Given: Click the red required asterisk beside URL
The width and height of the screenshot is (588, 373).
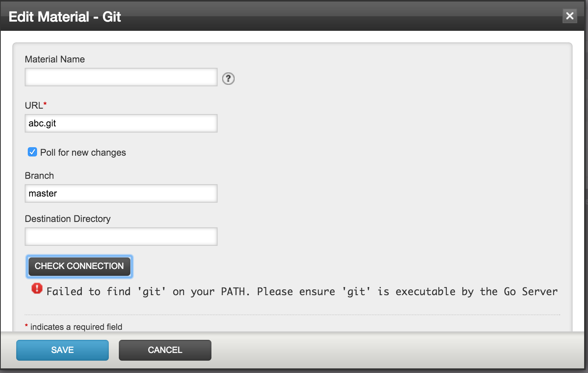Looking at the screenshot, I should (45, 104).
